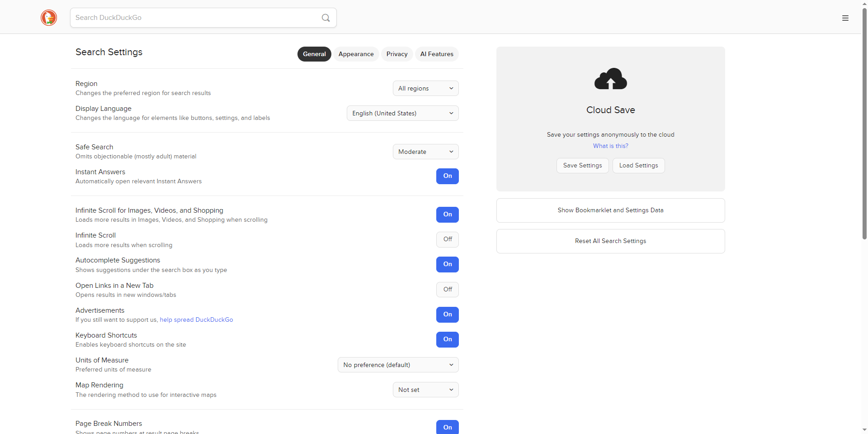Screen dimensions: 868x434
Task: Disable Infinite Scroll for Images, Videos, Shopping
Action: (x=447, y=215)
